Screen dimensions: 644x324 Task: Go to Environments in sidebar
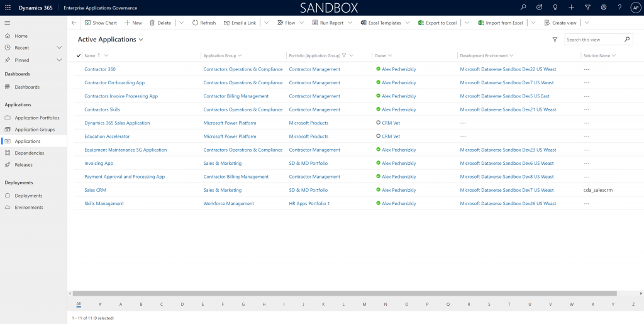29,207
